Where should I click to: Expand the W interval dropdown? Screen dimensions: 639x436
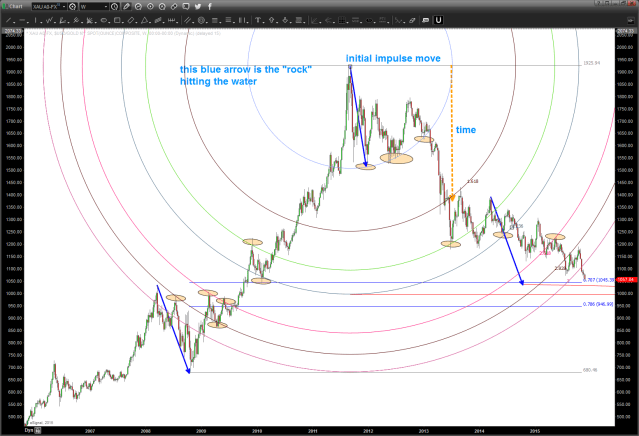pos(107,7)
